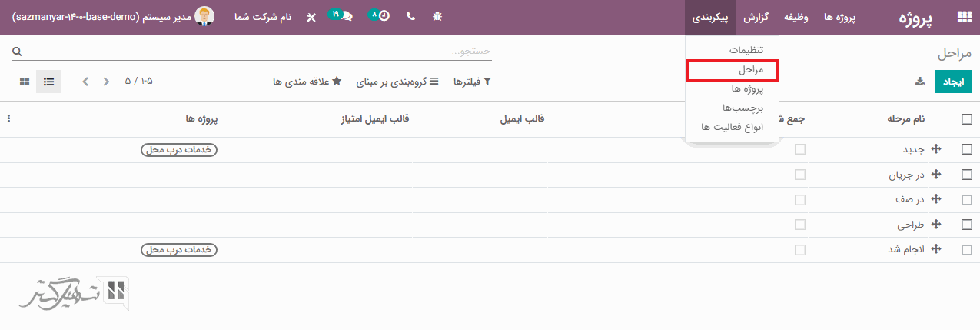Click the debug bug icon

click(437, 17)
